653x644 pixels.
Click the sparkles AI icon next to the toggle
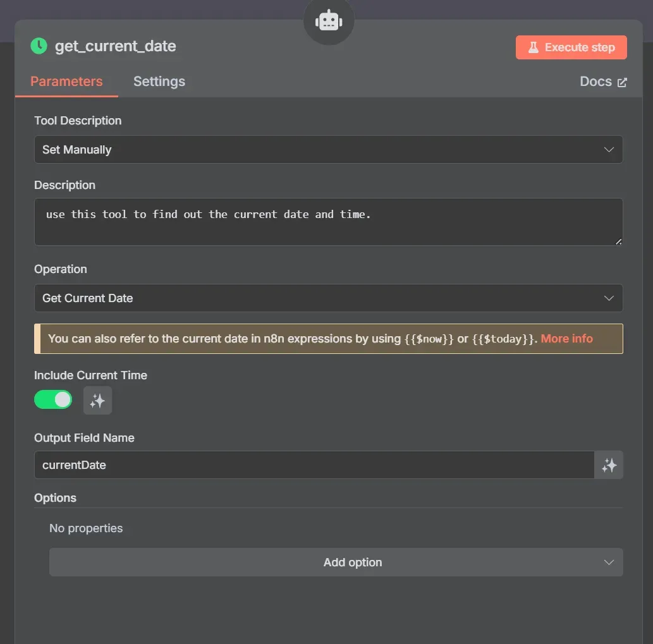97,400
